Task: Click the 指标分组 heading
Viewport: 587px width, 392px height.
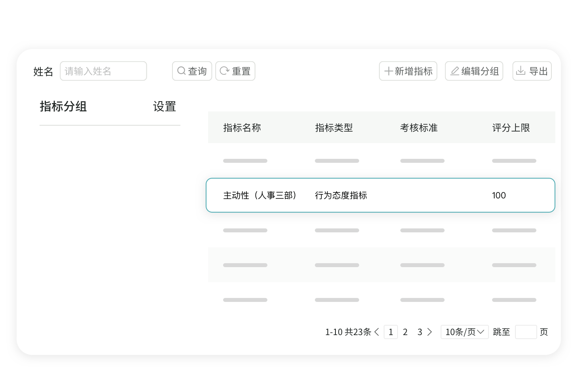Action: pyautogui.click(x=63, y=106)
